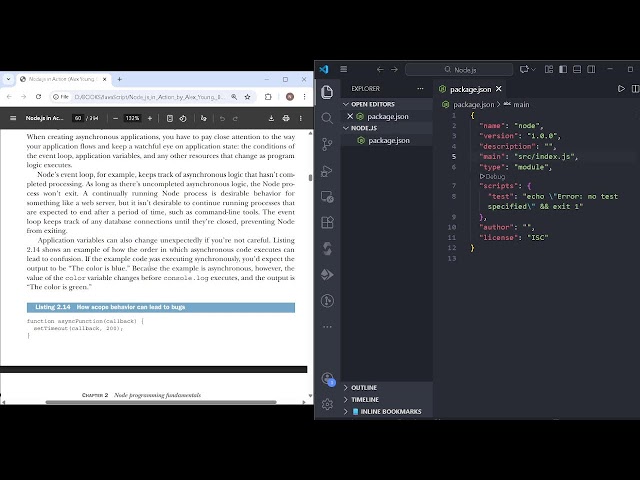The width and height of the screenshot is (640, 480).
Task: Toggle the PDF sidebar menu
Action: point(13,118)
